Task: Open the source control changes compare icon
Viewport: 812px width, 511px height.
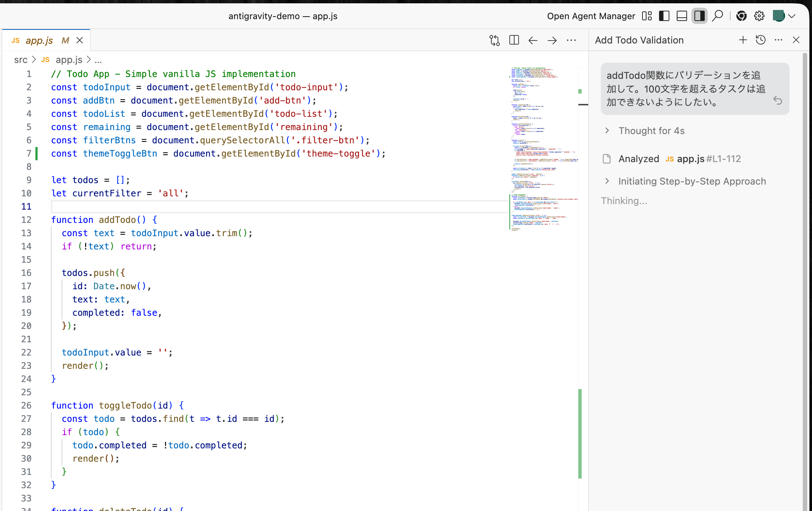Action: [x=494, y=40]
